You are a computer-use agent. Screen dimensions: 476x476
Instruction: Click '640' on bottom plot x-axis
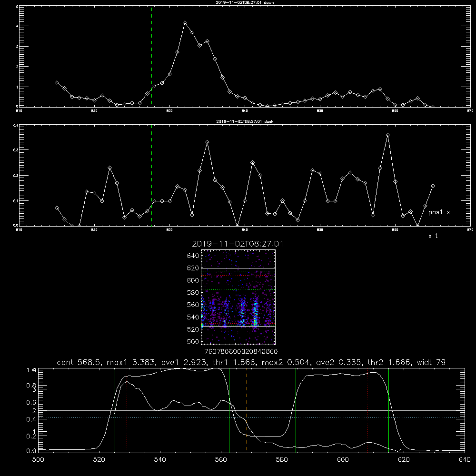(465, 460)
